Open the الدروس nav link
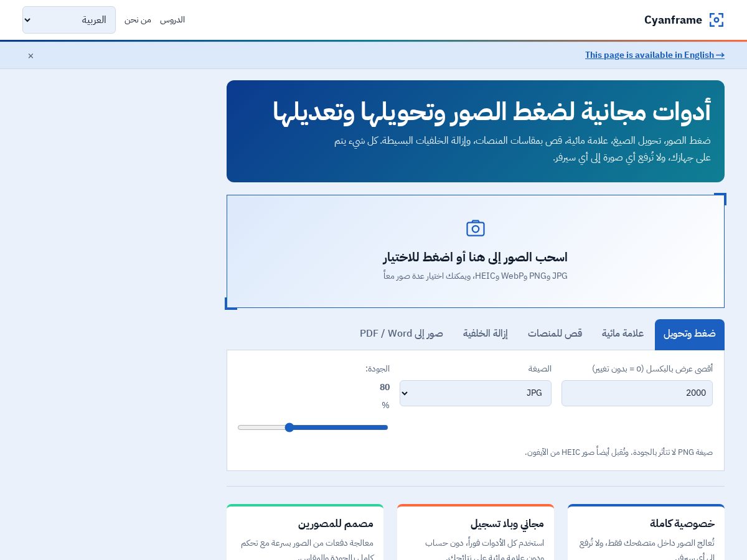747x560 pixels. 172,20
